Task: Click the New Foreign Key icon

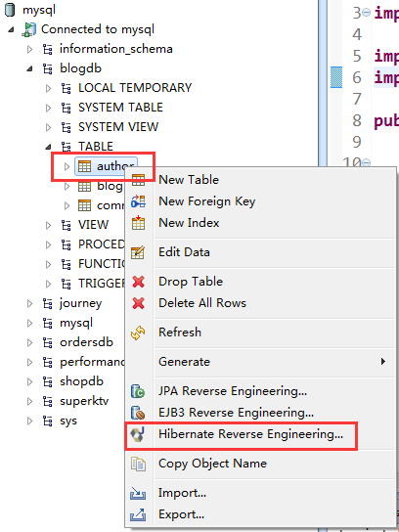Action: [138, 201]
